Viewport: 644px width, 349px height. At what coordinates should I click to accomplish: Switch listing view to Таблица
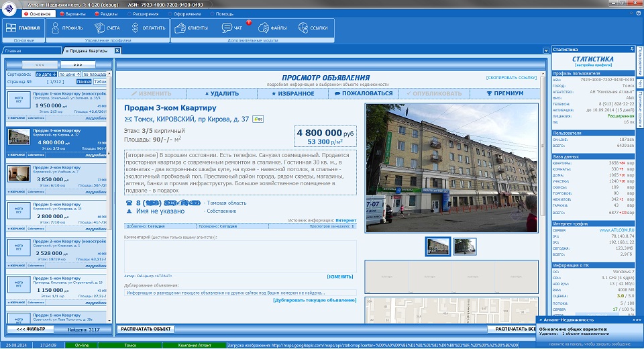pos(100,82)
